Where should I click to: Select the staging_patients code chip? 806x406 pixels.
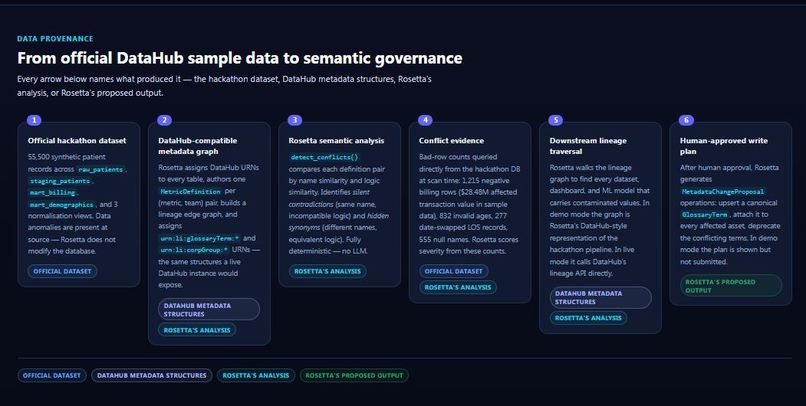[x=60, y=181]
